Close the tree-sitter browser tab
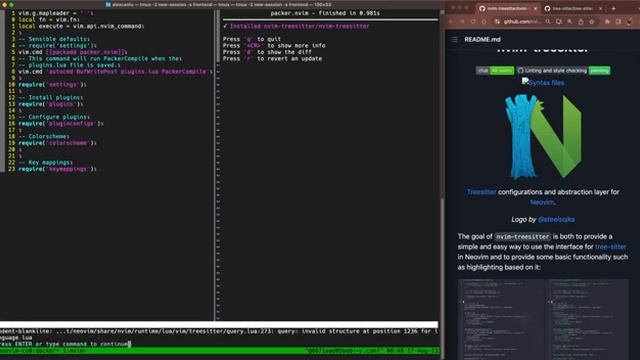The width and height of the screenshot is (640, 360). (x=600, y=8)
